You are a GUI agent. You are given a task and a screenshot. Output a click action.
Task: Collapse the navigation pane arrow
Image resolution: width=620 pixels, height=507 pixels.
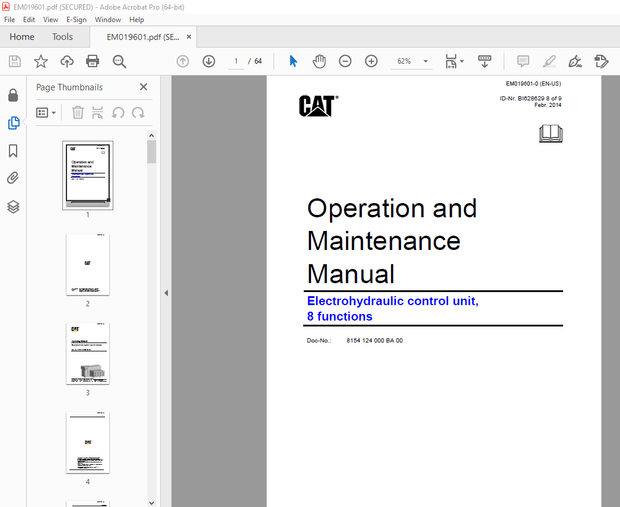click(x=166, y=293)
